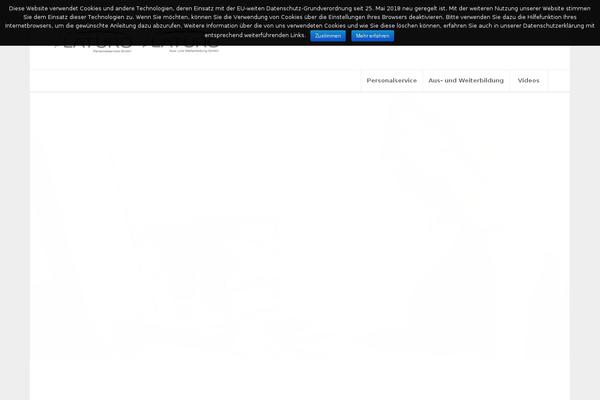Accept cookies with the Zustimmen button
The height and width of the screenshot is (400, 600).
coord(328,36)
